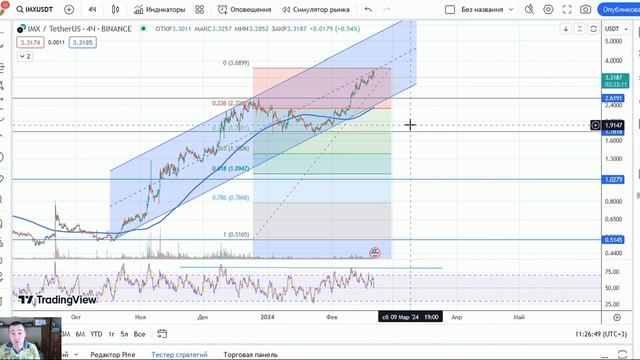Open the Торговая панель tab
Image resolution: width=640 pixels, height=360 pixels.
click(250, 354)
